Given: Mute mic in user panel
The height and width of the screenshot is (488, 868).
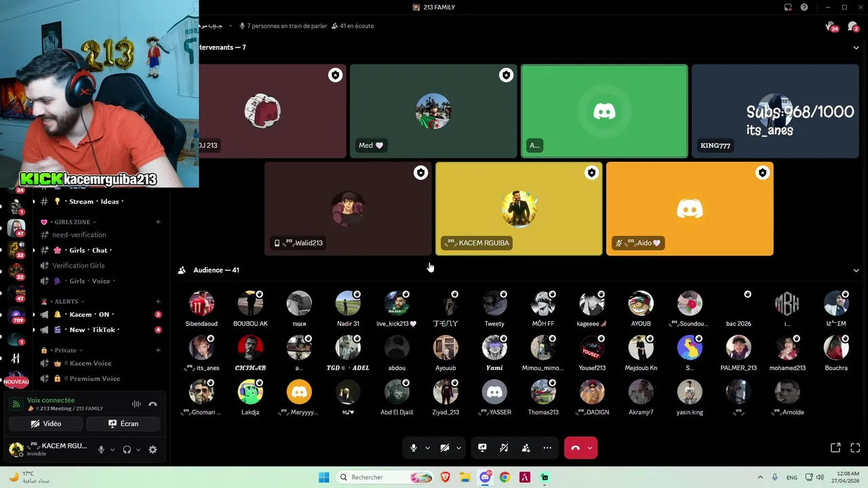Looking at the screenshot, I should 101,449.
